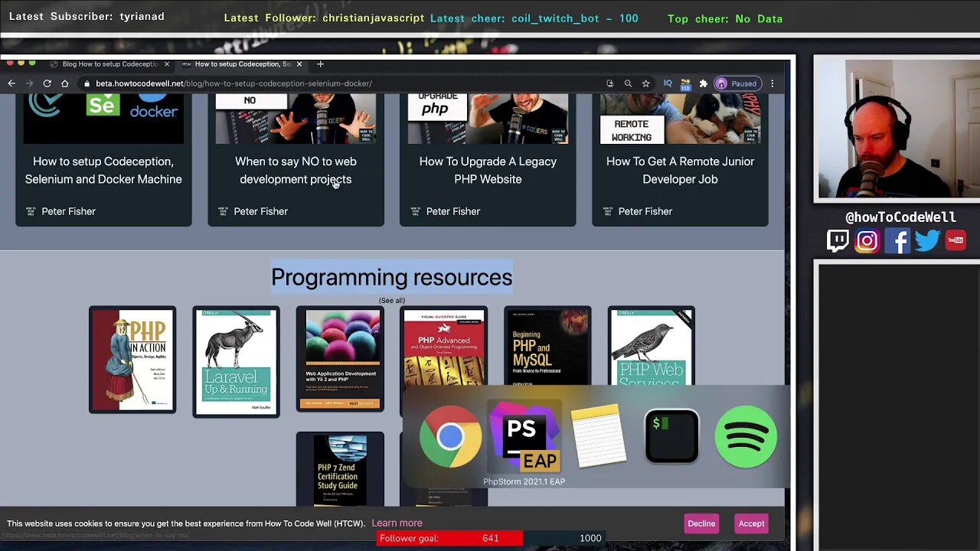980x551 pixels.
Task: Open the PHP in Action book cover
Action: pos(132,360)
